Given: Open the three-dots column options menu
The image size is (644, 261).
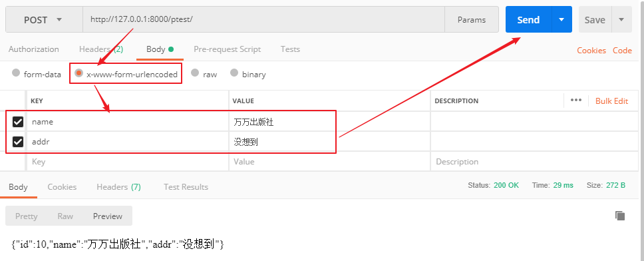Looking at the screenshot, I should click(576, 101).
